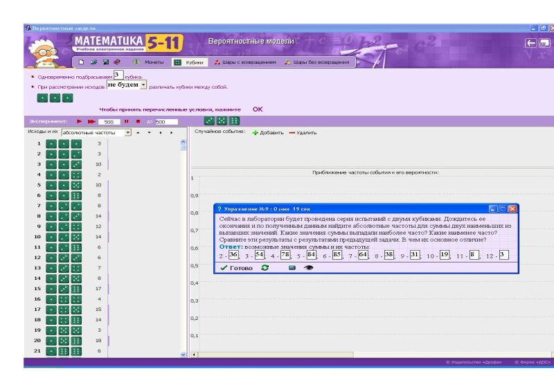The height and width of the screenshot is (392, 554).
Task: Pause the running experiment
Action: [x=127, y=121]
